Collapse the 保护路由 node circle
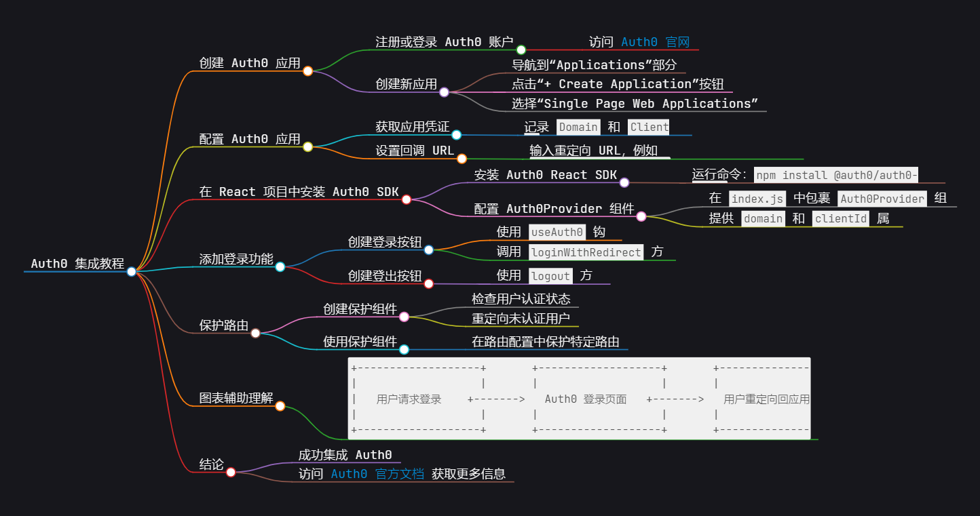980x516 pixels. click(x=255, y=333)
